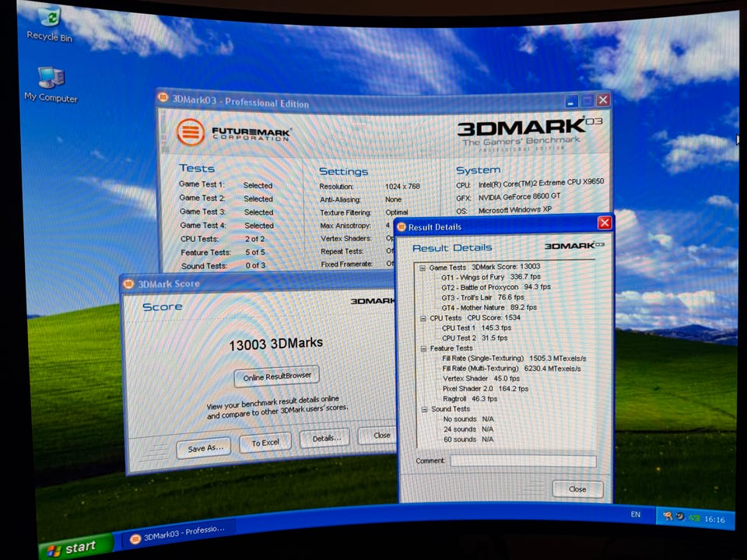Open the My Computer desktop icon
Viewport: 747px width, 560px height.
[x=51, y=84]
